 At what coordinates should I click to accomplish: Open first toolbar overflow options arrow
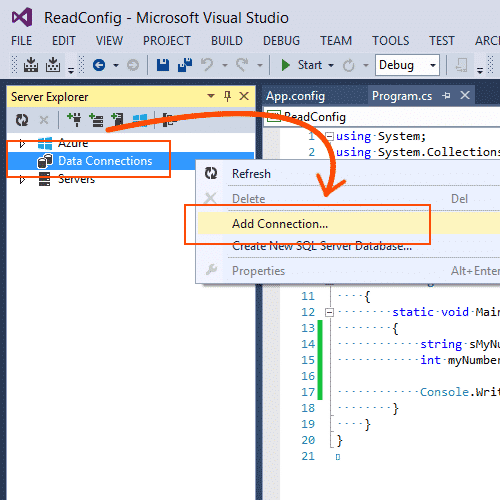71,70
